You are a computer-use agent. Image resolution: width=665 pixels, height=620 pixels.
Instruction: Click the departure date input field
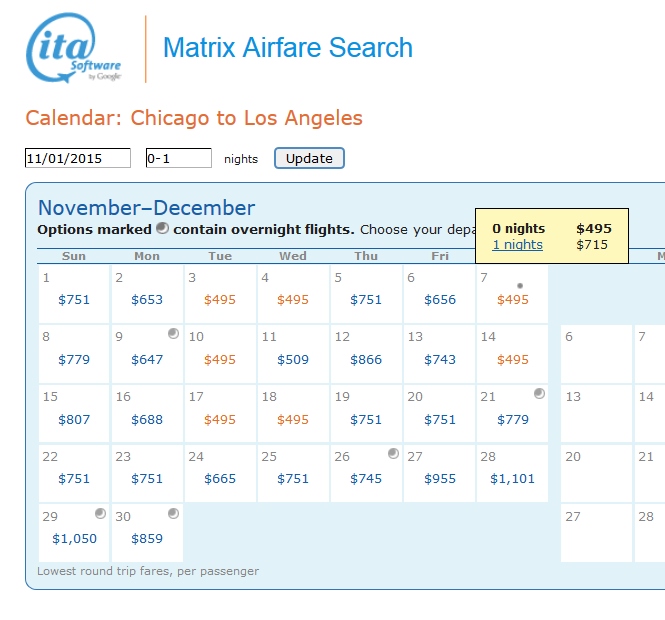pos(78,158)
